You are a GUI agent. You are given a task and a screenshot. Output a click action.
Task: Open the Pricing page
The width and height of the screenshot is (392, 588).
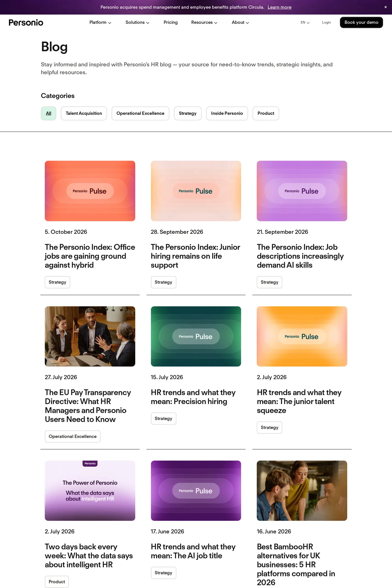click(x=171, y=22)
